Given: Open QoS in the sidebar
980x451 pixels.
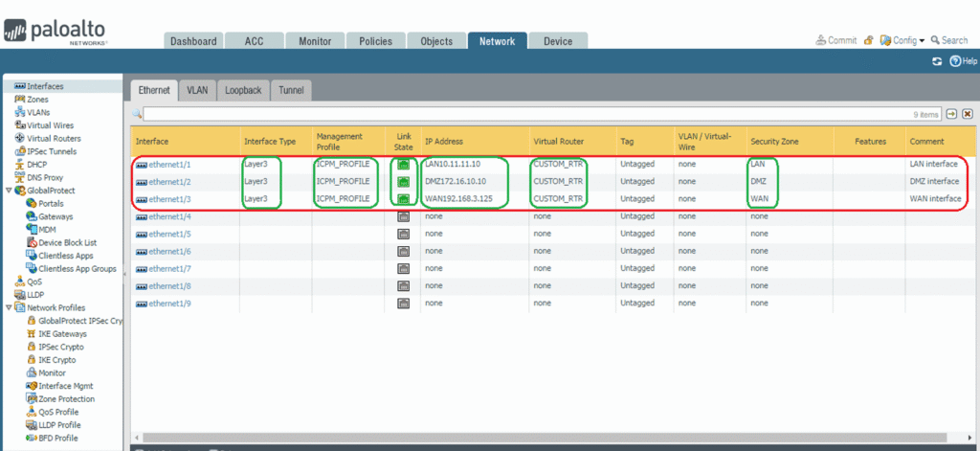Looking at the screenshot, I should [34, 282].
